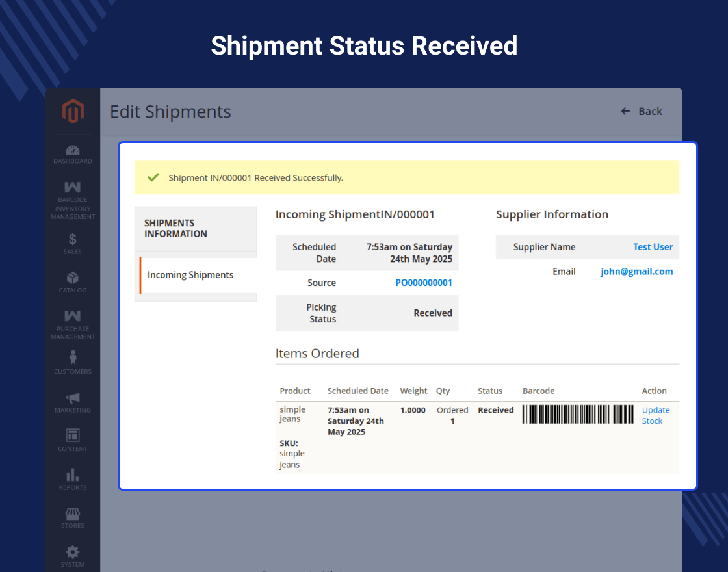This screenshot has height=572, width=728.
Task: Open the Stores sidebar icon
Action: [73, 513]
